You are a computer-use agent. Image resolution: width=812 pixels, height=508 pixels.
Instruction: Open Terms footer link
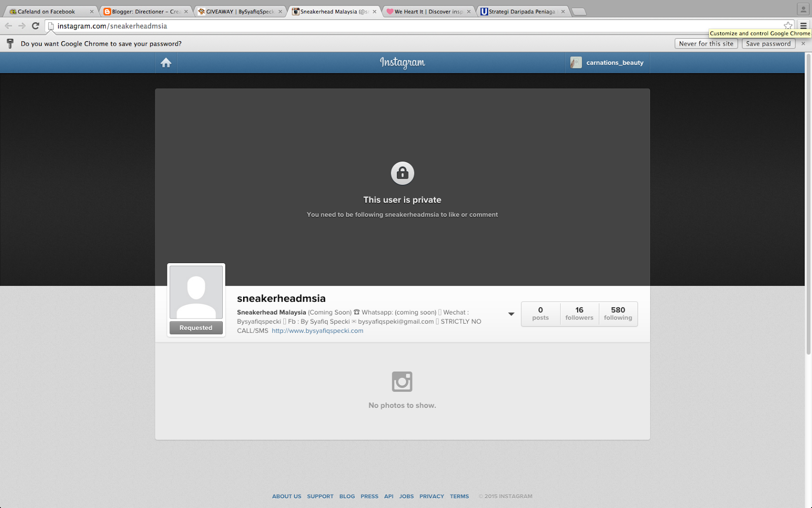click(x=459, y=496)
